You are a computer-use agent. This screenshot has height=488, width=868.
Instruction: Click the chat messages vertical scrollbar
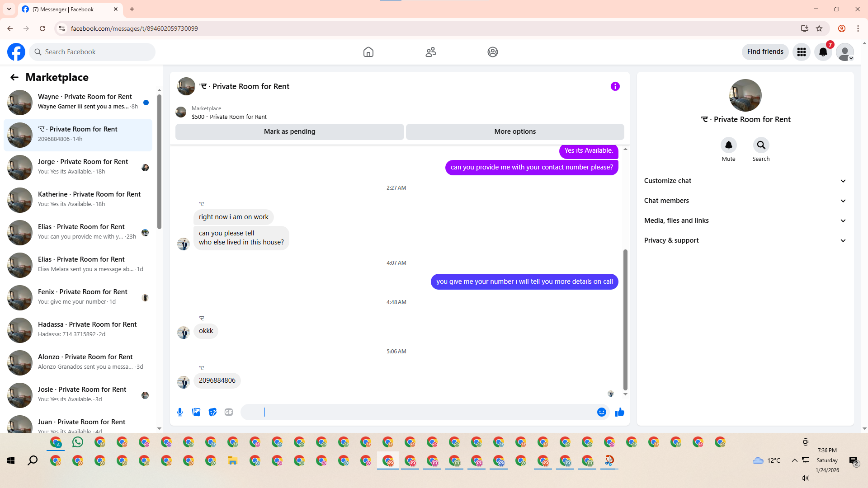point(625,319)
